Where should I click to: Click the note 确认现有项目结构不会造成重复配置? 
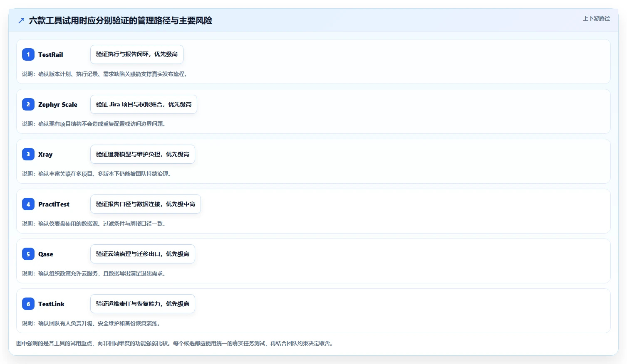pyautogui.click(x=94, y=124)
